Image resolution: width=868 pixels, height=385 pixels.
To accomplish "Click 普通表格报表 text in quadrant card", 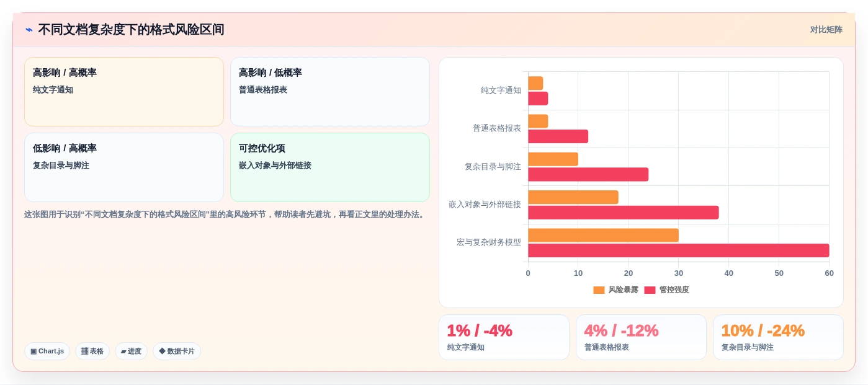I will point(263,90).
